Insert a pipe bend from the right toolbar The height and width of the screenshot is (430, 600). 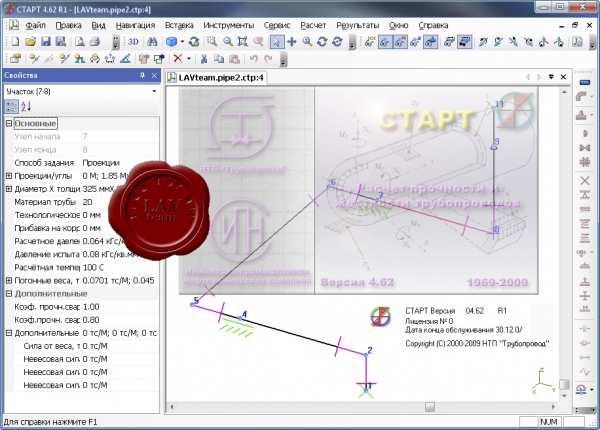click(582, 96)
